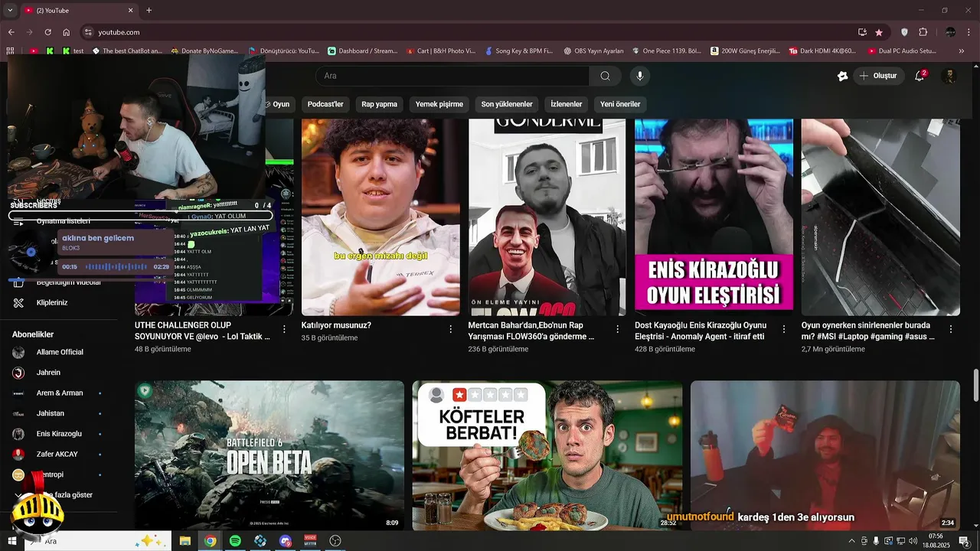Click the taskbar volume speaker icon
This screenshot has height=551, width=980.
pos(912,541)
